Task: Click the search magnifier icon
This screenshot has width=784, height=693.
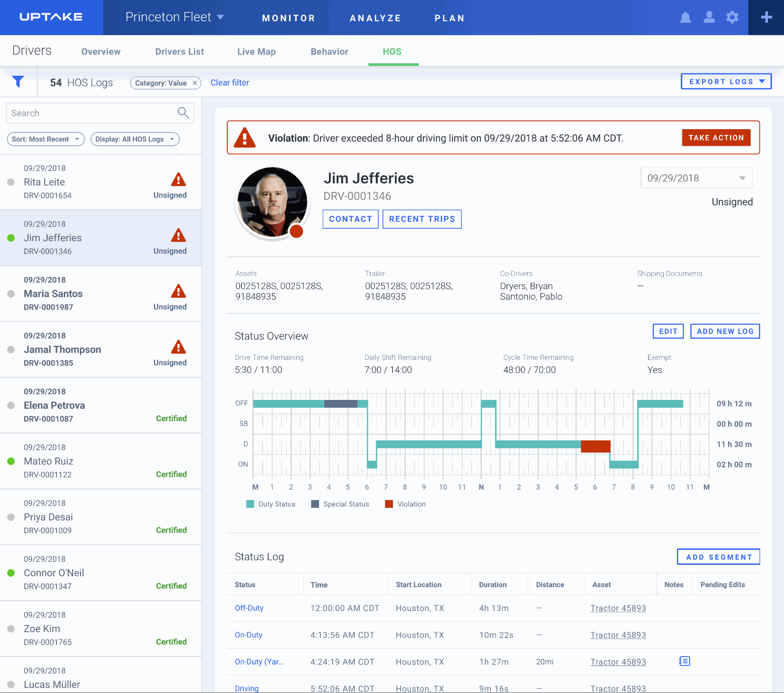Action: (183, 113)
